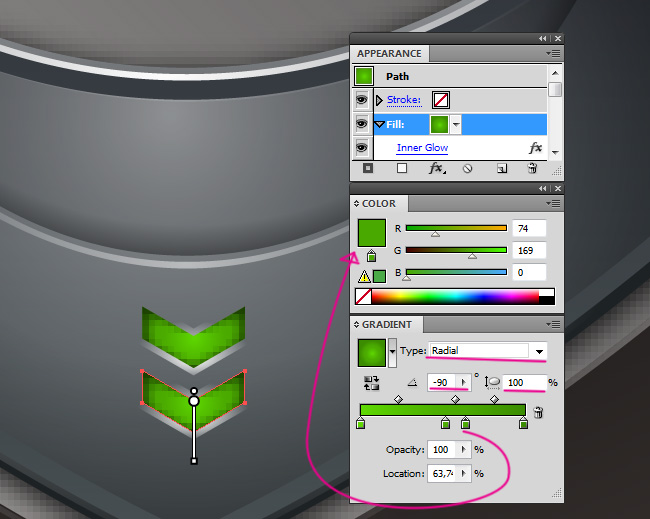This screenshot has width=650, height=519.
Task: Click the out-of-gamut warning triangle icon
Action: pyautogui.click(x=364, y=276)
